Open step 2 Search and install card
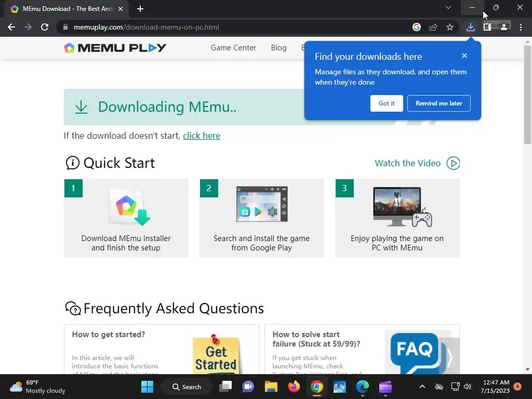The width and height of the screenshot is (532, 399). tap(262, 218)
